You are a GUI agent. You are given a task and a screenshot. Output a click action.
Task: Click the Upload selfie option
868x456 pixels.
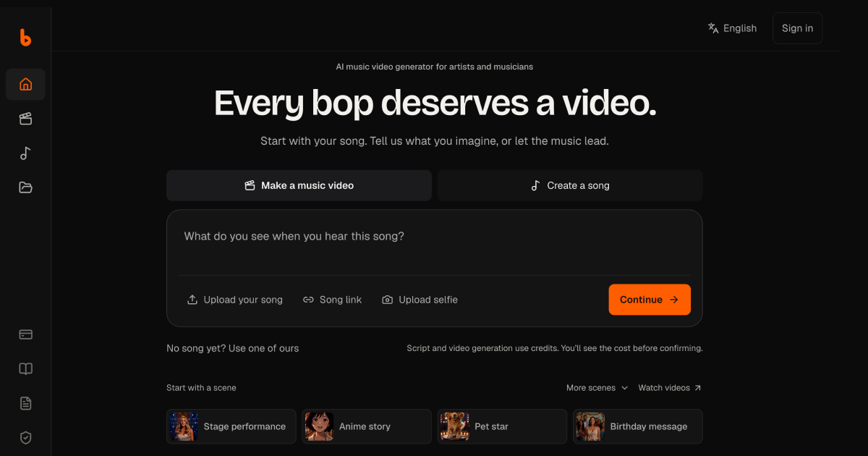tap(420, 300)
